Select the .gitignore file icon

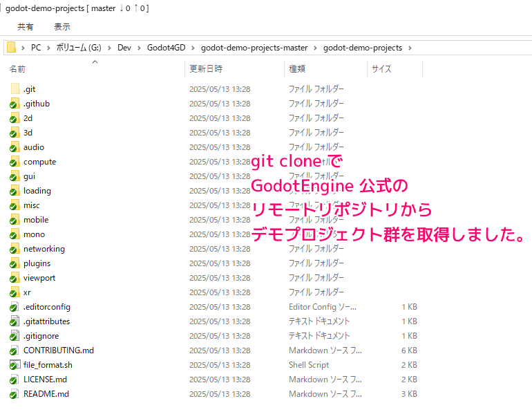click(x=15, y=336)
